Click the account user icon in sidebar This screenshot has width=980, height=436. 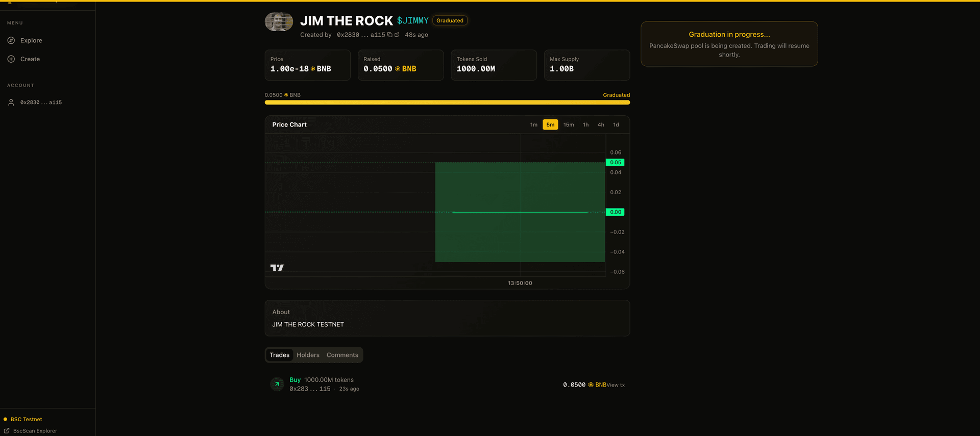click(11, 102)
